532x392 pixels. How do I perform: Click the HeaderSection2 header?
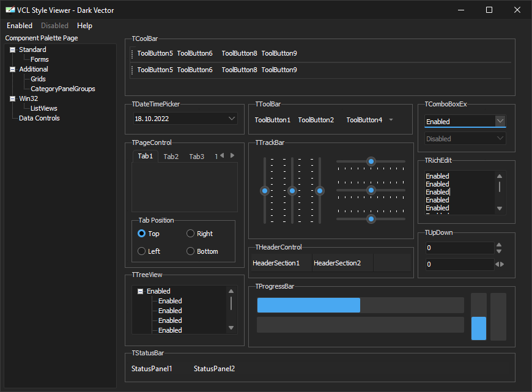click(x=342, y=263)
